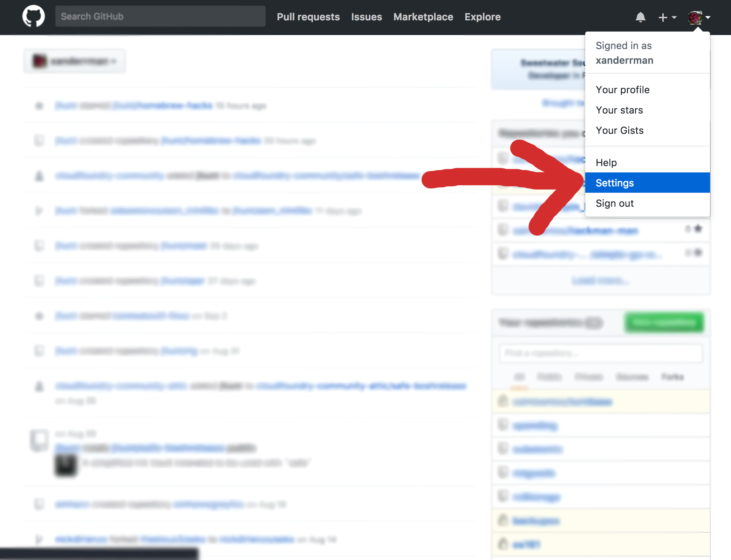This screenshot has height=560, width=731.
Task: Go to Issues in the navigation bar
Action: [366, 17]
